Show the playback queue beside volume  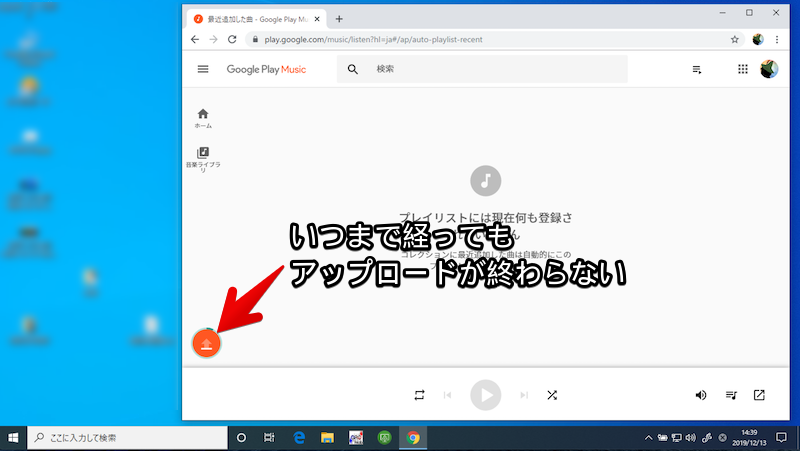click(x=731, y=395)
